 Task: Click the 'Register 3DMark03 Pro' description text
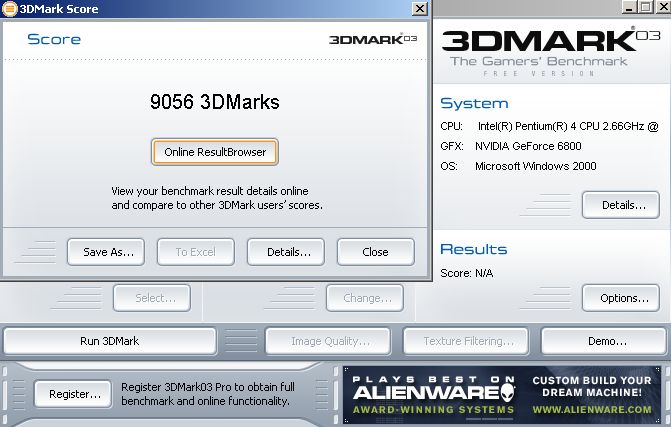[x=208, y=394]
